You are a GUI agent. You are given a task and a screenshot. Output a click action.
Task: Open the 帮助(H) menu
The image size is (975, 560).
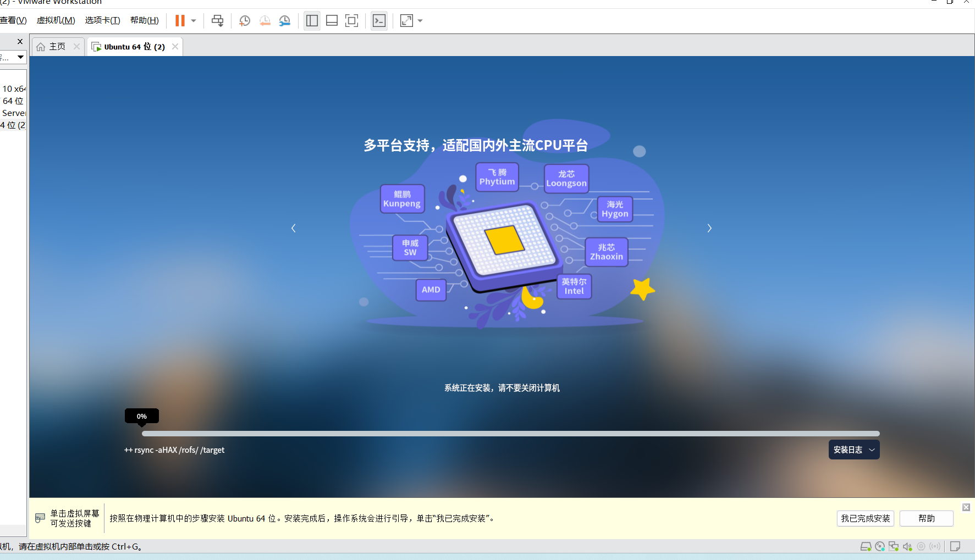pos(145,20)
